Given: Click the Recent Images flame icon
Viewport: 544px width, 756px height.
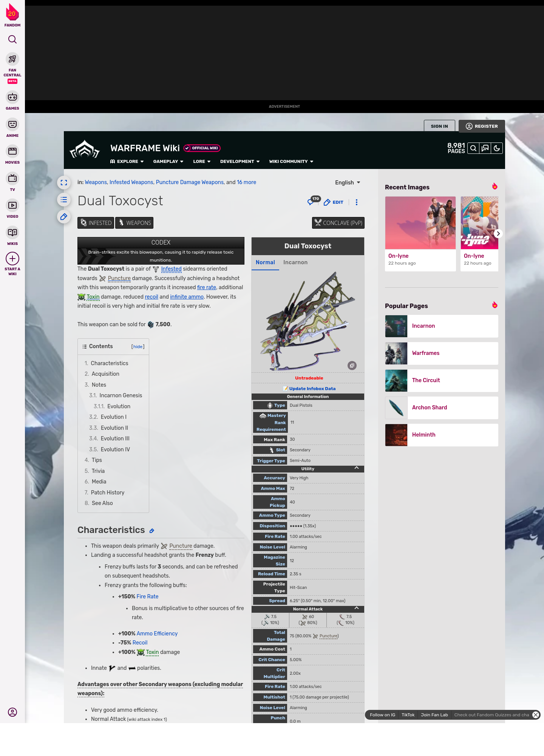Looking at the screenshot, I should pyautogui.click(x=495, y=186).
